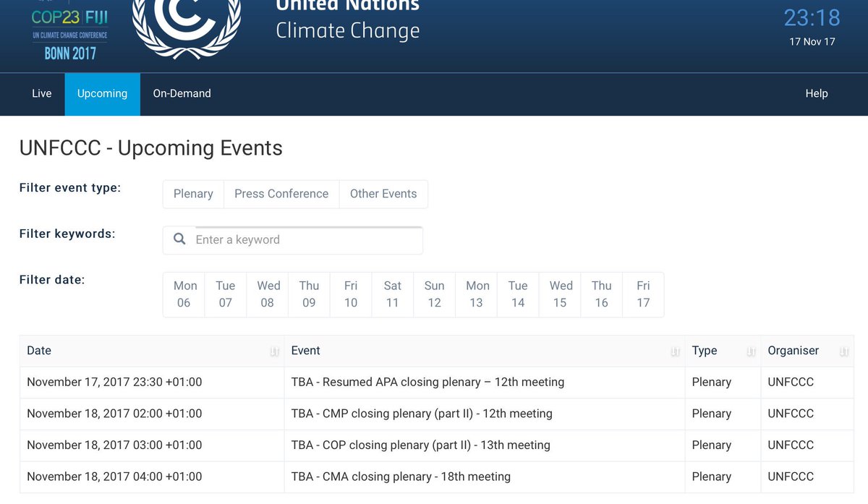The height and width of the screenshot is (504, 868).
Task: Select Resumed APA closing plenary 12th meeting
Action: click(427, 382)
